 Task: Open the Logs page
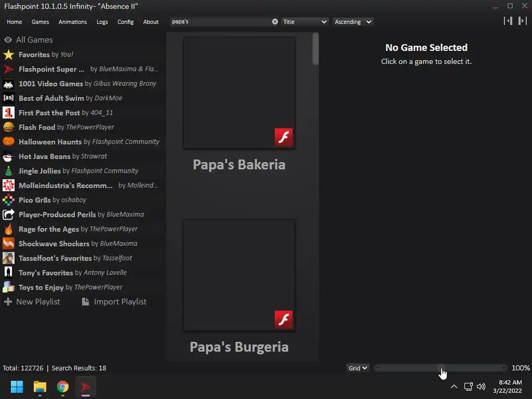(102, 22)
